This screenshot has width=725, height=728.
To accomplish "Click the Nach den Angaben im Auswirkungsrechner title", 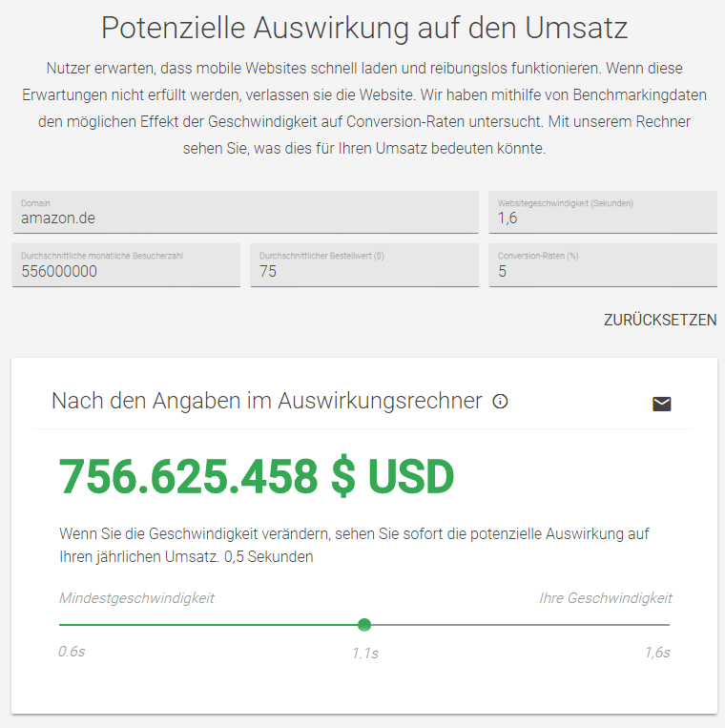I will coord(267,401).
